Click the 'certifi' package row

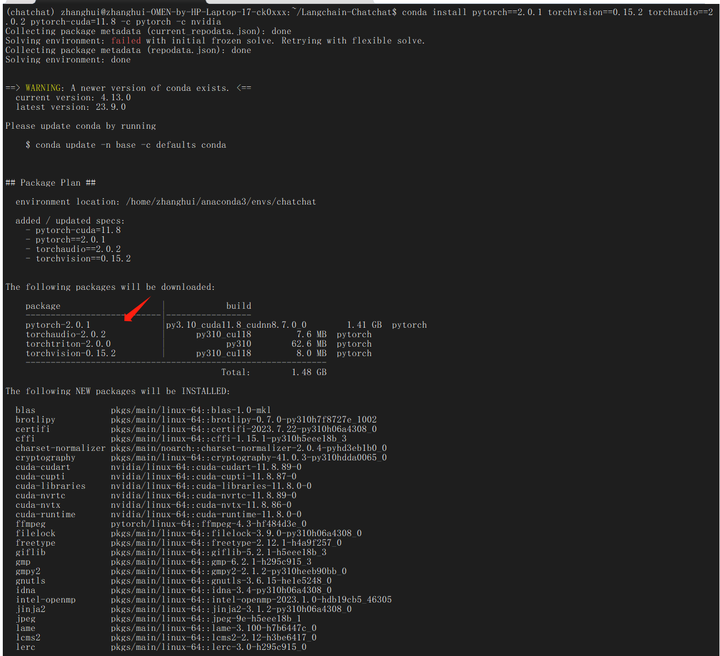click(196, 429)
